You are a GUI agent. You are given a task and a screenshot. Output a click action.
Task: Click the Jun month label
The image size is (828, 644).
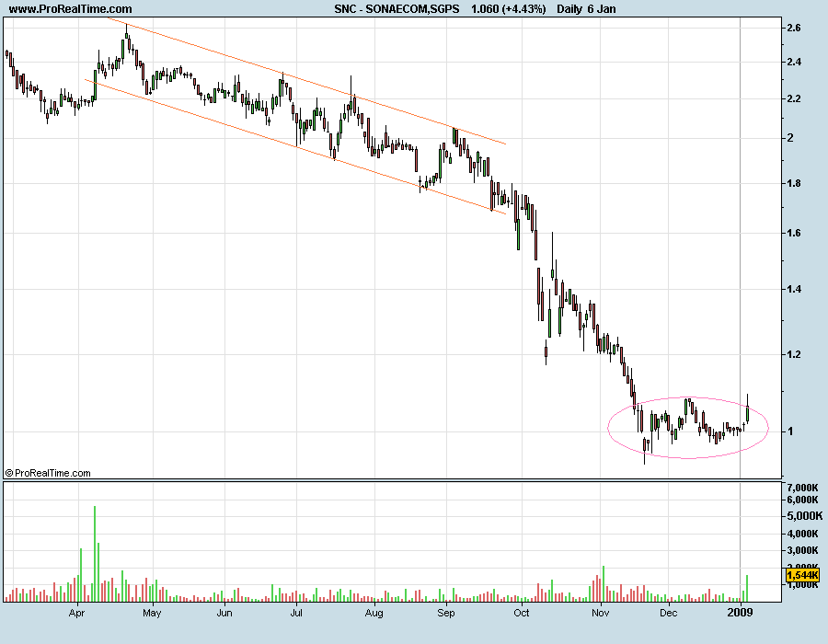click(224, 614)
